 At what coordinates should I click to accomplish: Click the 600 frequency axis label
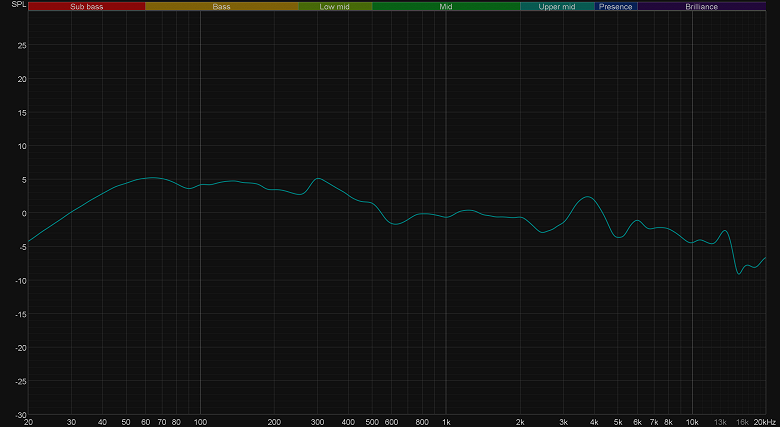pos(391,422)
